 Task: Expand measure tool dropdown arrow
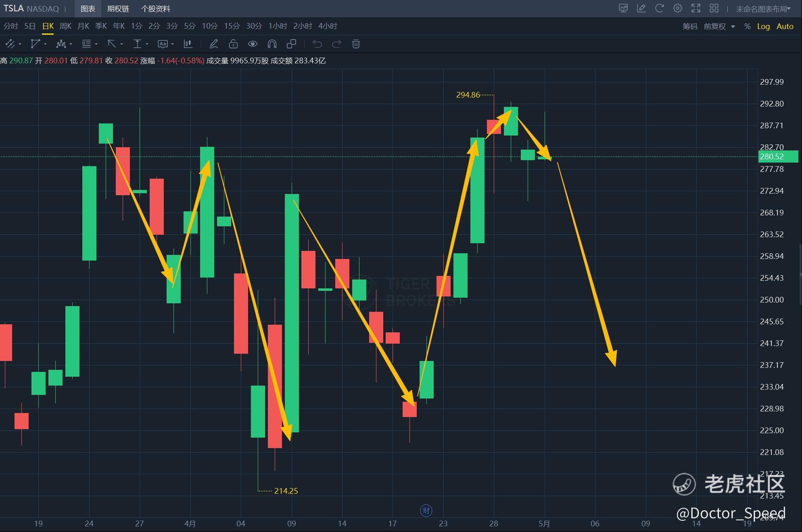click(147, 44)
